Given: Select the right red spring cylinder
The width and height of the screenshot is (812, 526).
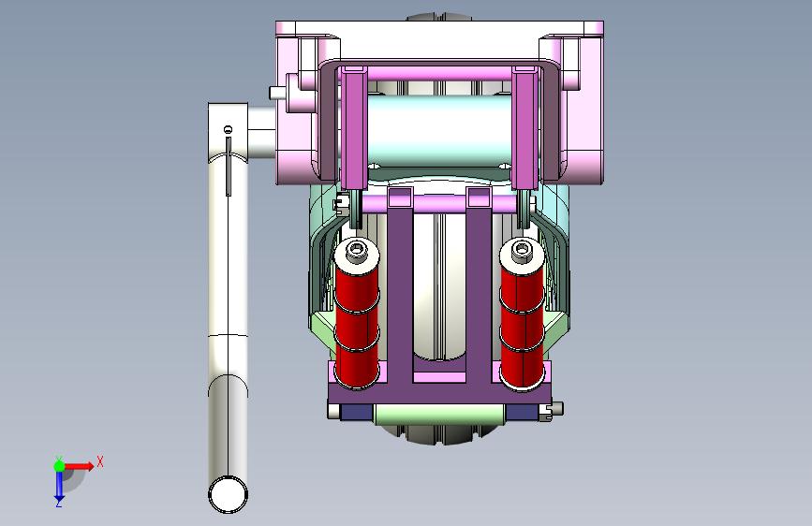Looking at the screenshot, I should pos(522,325).
